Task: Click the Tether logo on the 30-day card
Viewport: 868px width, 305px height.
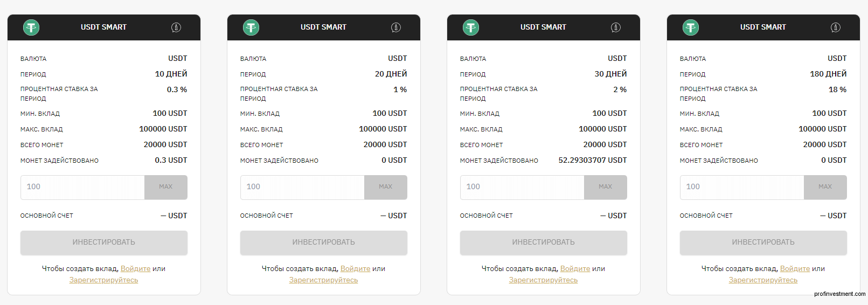Action: 471,27
